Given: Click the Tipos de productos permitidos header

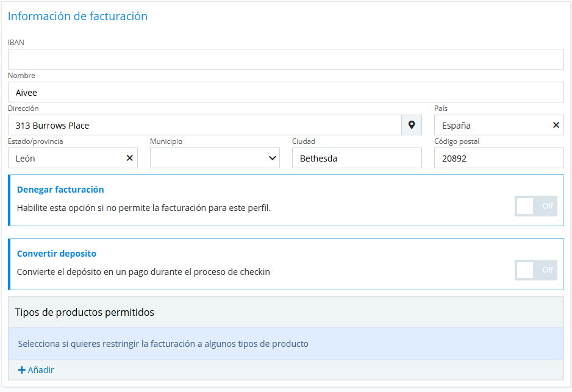Looking at the screenshot, I should coord(85,312).
